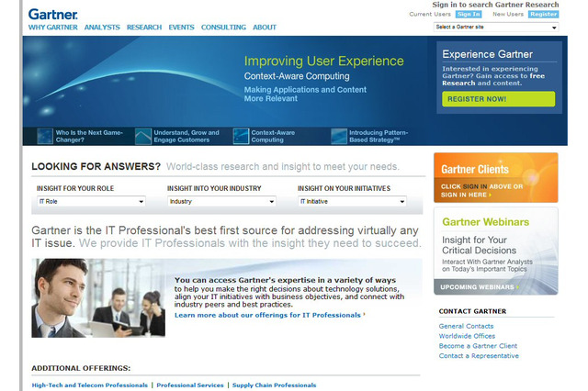Open the Improving User Experience headline

[x=324, y=61]
